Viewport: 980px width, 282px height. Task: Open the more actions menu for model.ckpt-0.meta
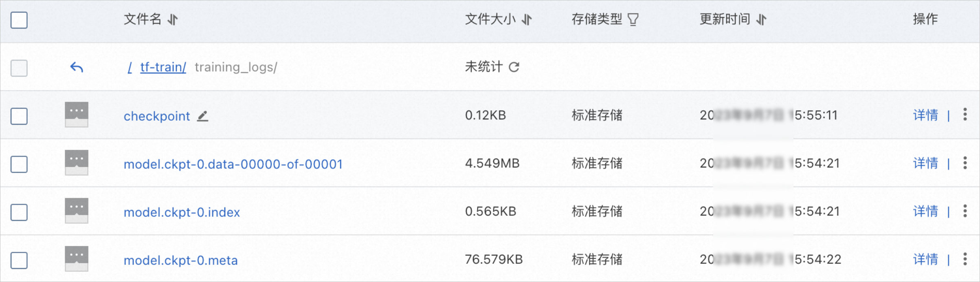coord(965,259)
